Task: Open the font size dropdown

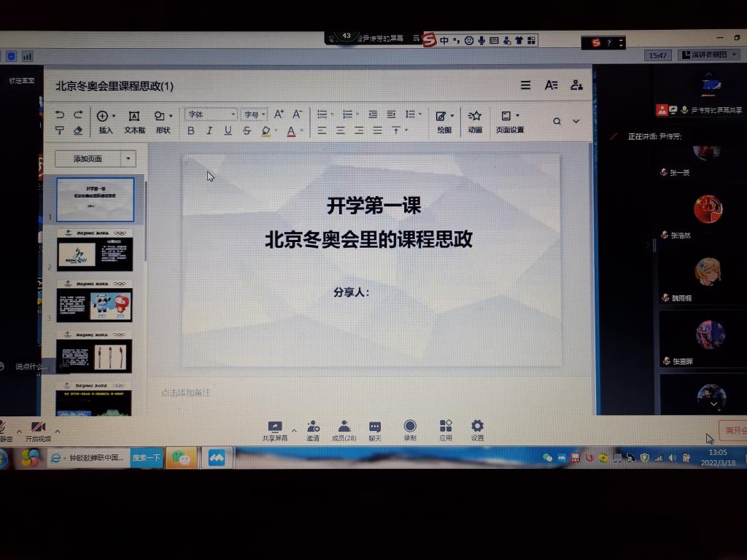Action: (x=253, y=114)
